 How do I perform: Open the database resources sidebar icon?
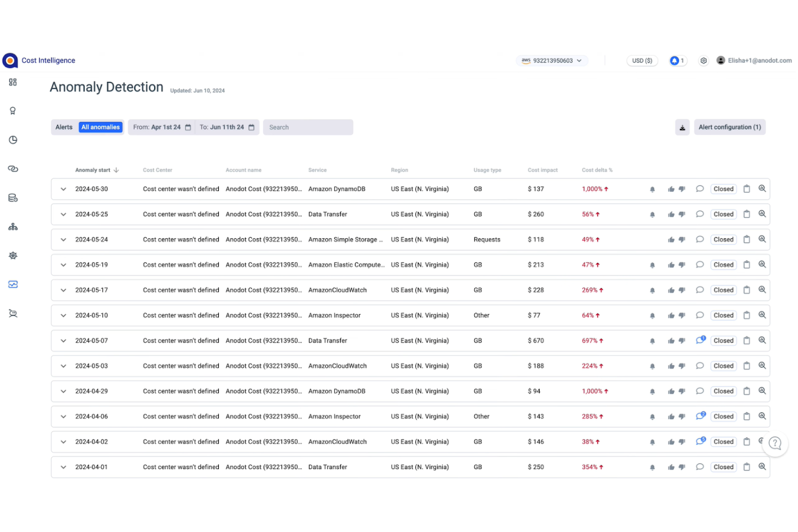point(13,197)
